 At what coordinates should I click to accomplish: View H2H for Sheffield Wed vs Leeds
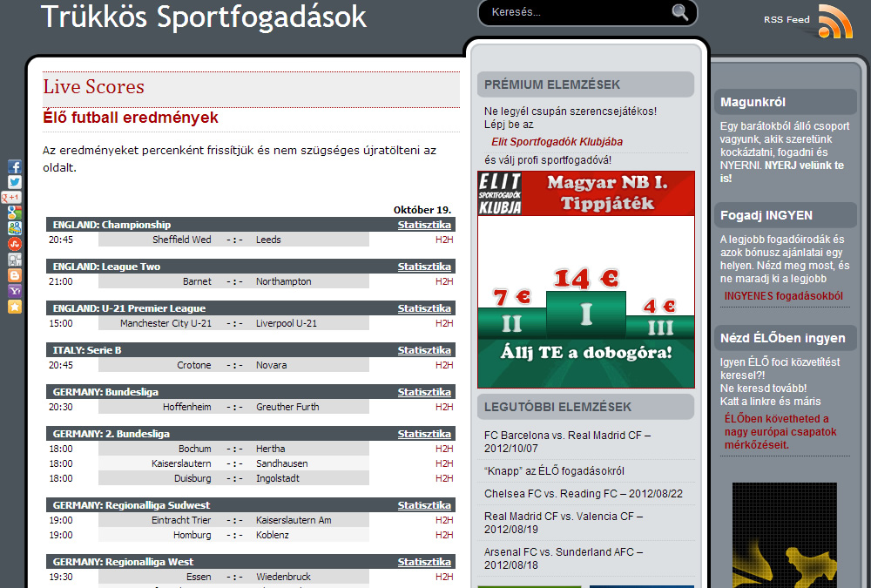pyautogui.click(x=444, y=240)
